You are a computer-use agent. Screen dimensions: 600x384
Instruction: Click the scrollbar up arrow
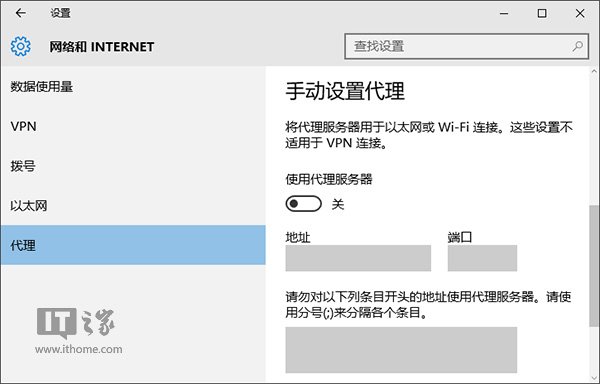[x=594, y=71]
